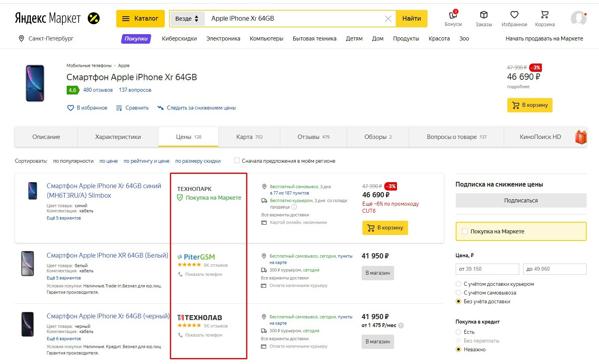This screenshot has width=599, height=364.
Task: Click the main product image at top
Action: (x=35, y=83)
